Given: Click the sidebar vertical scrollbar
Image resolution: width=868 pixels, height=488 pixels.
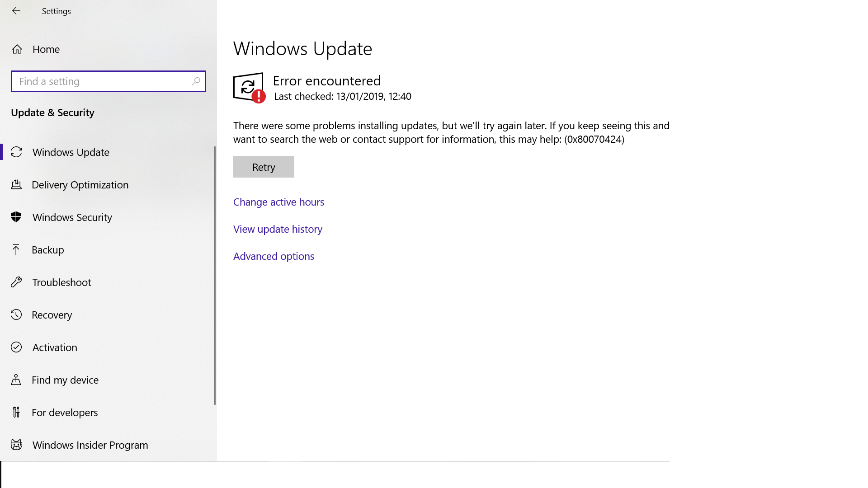Looking at the screenshot, I should click(x=215, y=276).
